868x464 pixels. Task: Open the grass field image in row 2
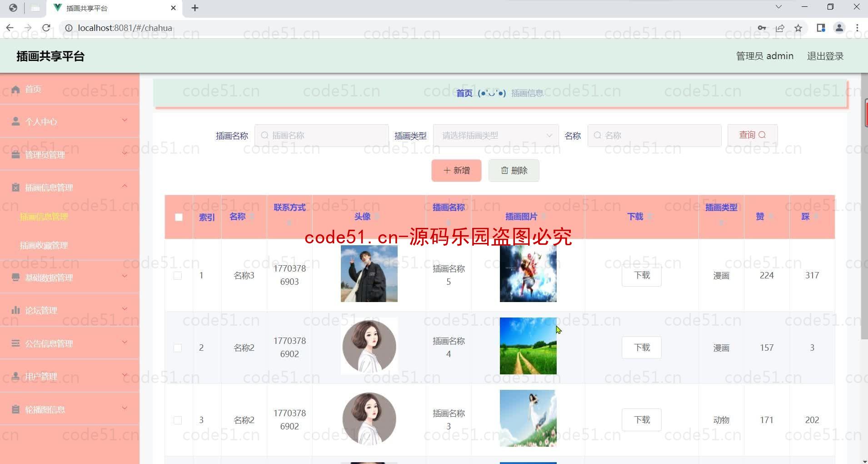click(x=528, y=346)
